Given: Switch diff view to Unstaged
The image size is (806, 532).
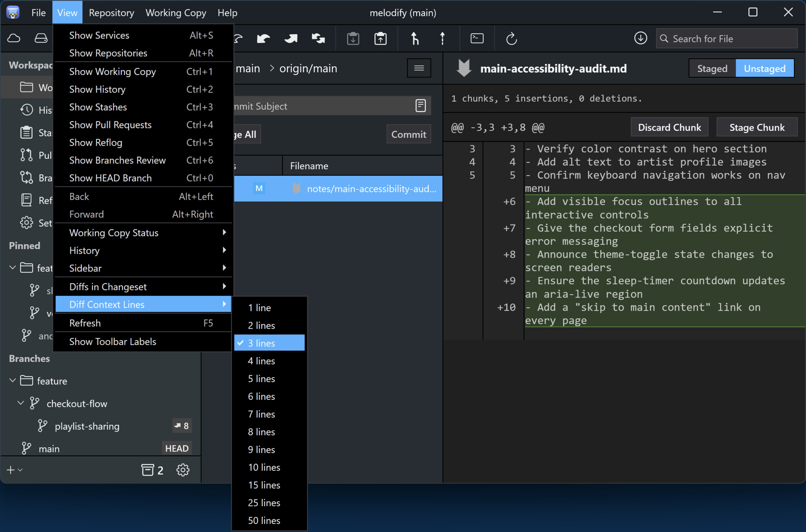Looking at the screenshot, I should click(764, 69).
